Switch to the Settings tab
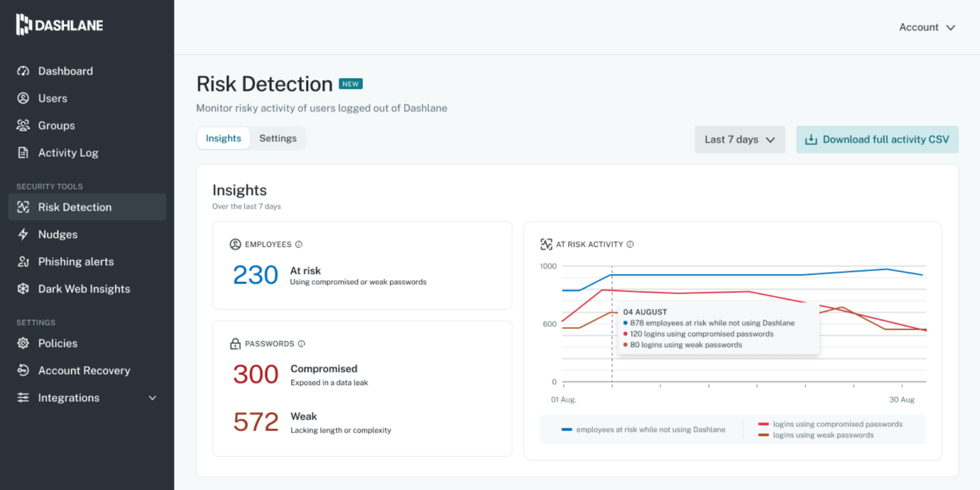 [x=277, y=138]
